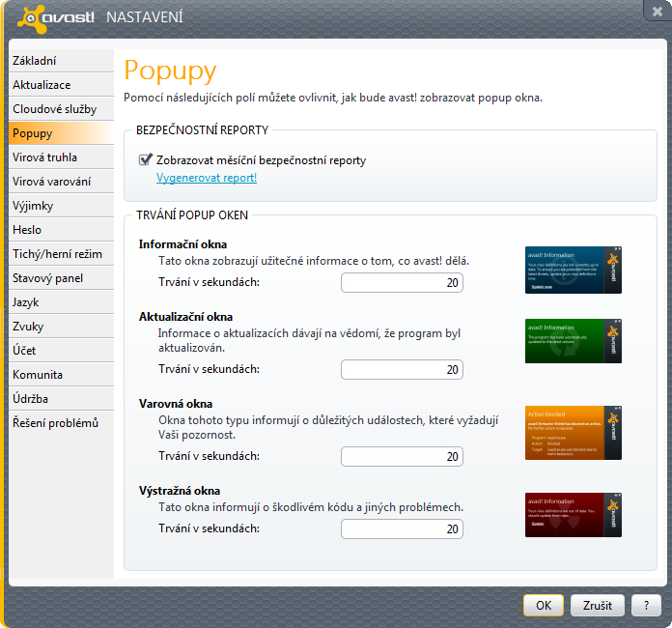The width and height of the screenshot is (672, 628).
Task: Open Virová varování settings
Action: point(61,182)
